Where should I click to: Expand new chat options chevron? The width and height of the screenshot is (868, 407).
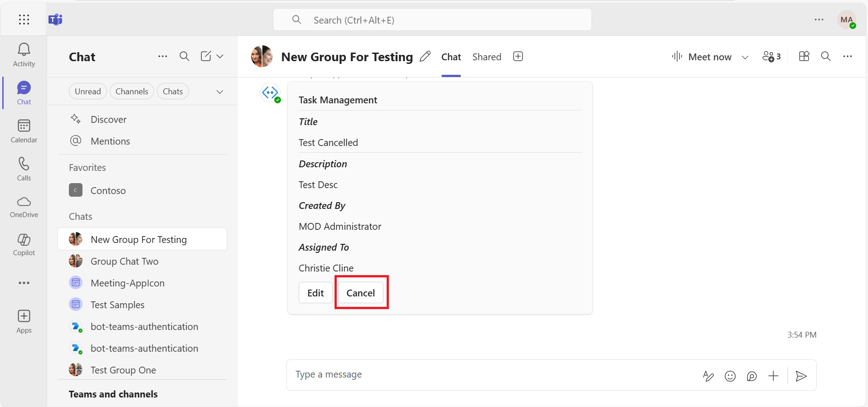click(220, 56)
